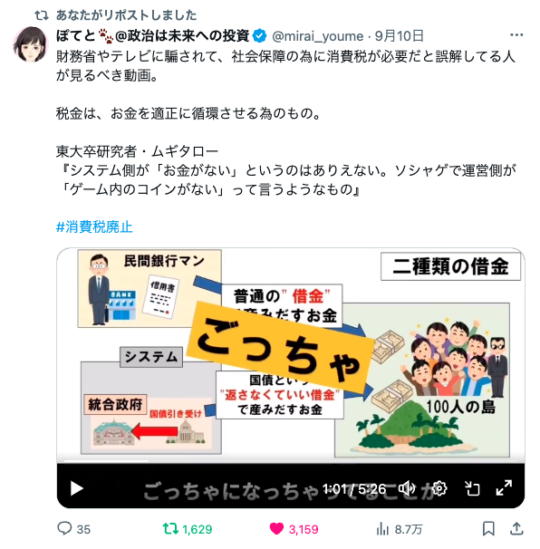Viewport: 540px width, 549px height.
Task: Click the あなたがリポストしました repost label
Action: tap(126, 15)
